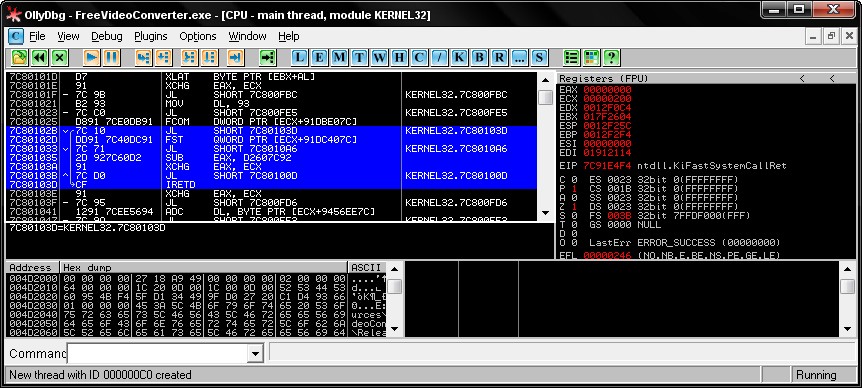Select the EIP register value 7C91E4F4
Image resolution: width=862 pixels, height=388 pixels.
[x=607, y=165]
